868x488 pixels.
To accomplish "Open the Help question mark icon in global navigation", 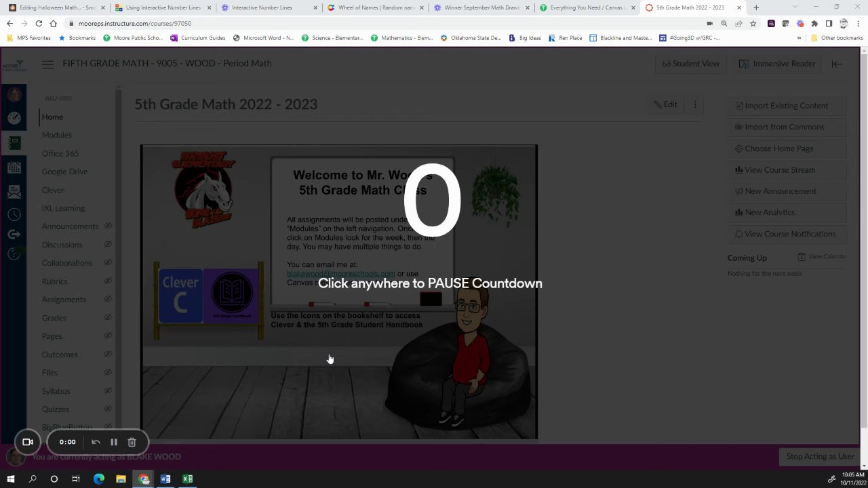I will pyautogui.click(x=14, y=253).
